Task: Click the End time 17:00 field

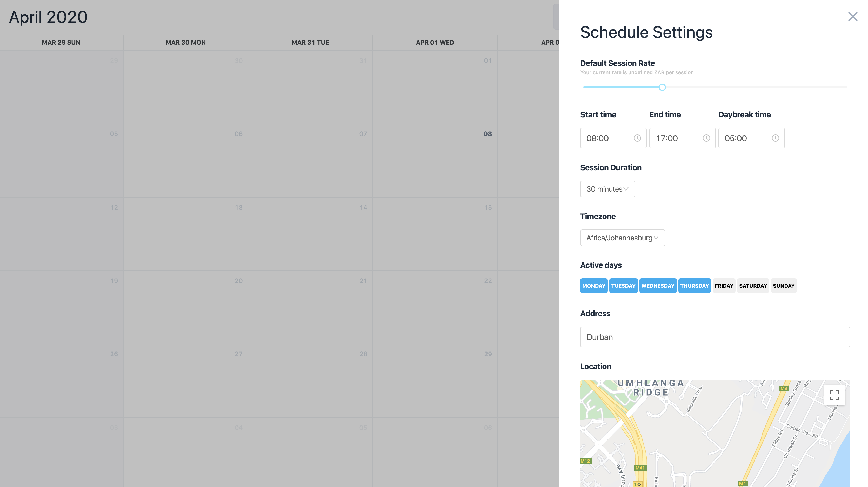Action: pyautogui.click(x=676, y=138)
